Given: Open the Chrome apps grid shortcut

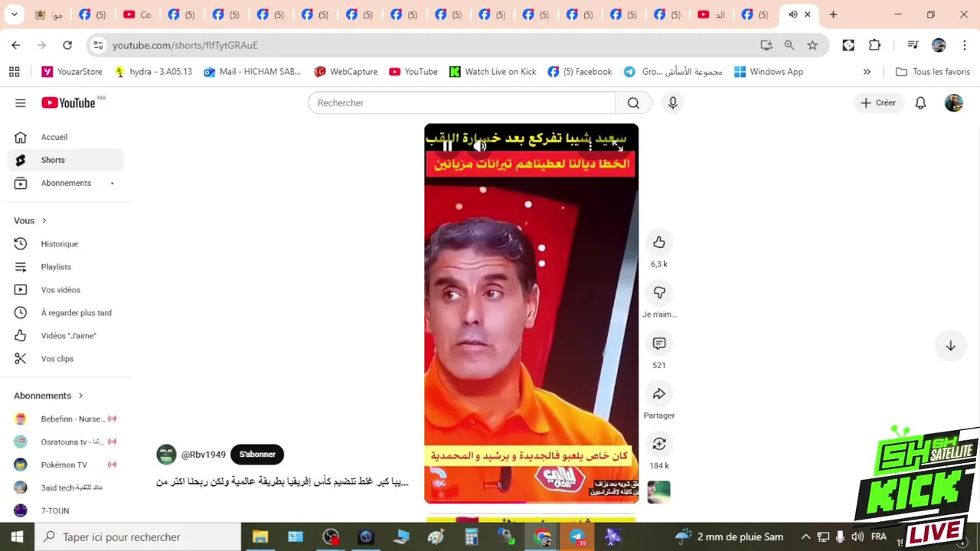Looking at the screenshot, I should point(14,72).
